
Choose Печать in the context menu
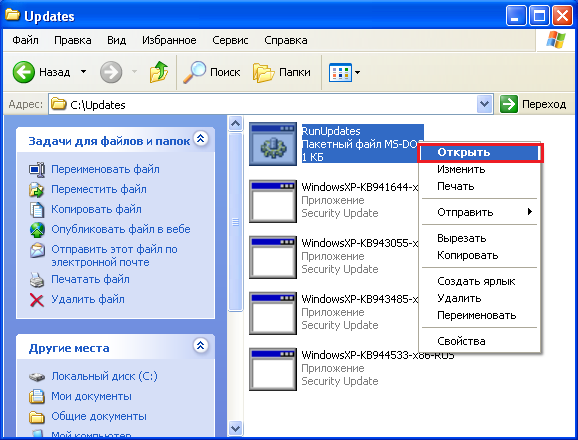coord(480,186)
